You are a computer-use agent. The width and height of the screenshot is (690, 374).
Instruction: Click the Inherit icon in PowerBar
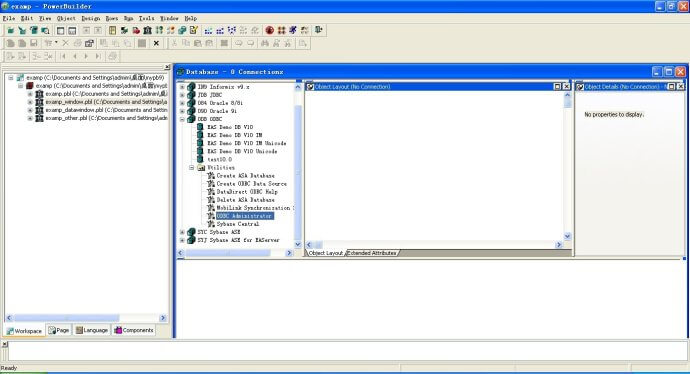(22, 30)
